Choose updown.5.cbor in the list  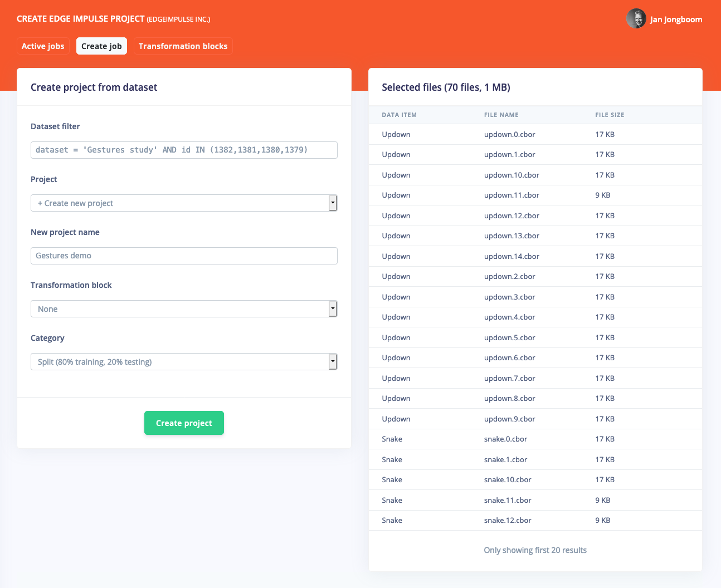[509, 337]
